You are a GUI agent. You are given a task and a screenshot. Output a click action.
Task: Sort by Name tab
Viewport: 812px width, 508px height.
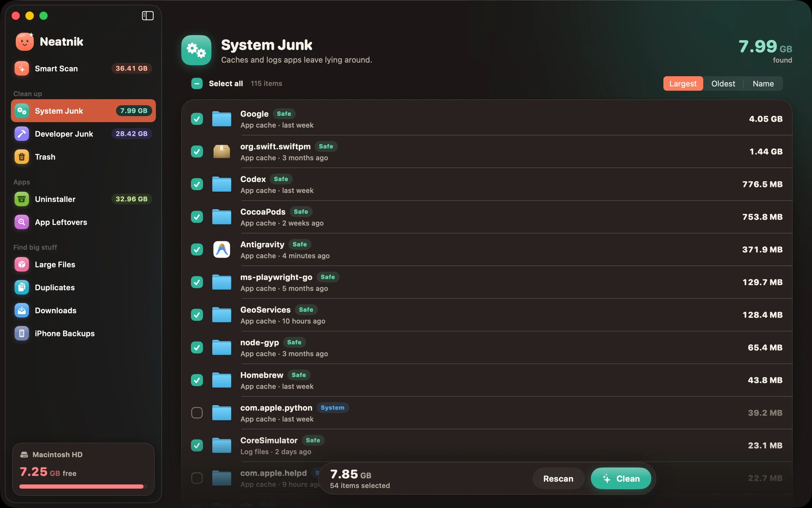(763, 84)
